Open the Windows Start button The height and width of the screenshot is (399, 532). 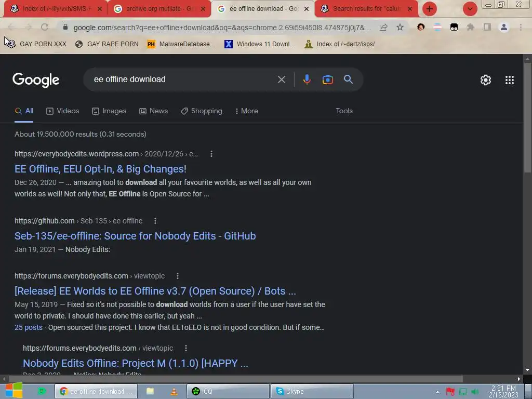[x=14, y=391]
